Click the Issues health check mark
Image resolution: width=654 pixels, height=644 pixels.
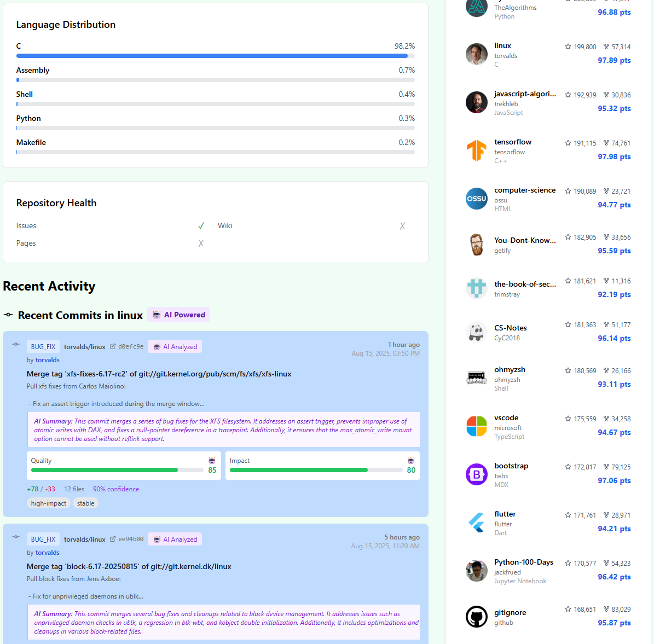(201, 225)
